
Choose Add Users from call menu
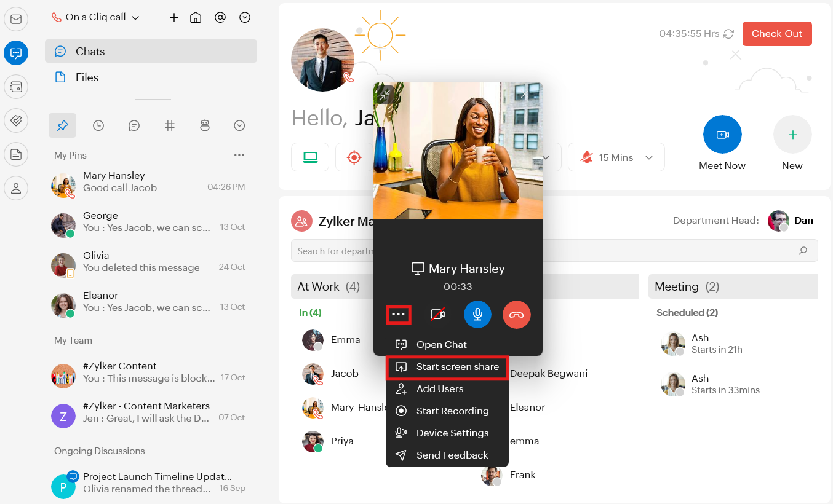(x=447, y=388)
